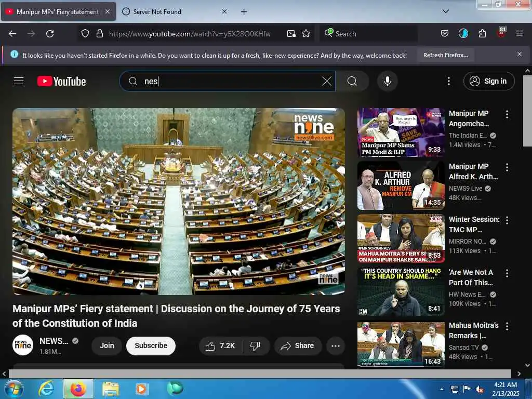Viewport: 532px width, 399px height.
Task: Open Mahua Moitra's fiery speech thumbnail
Action: [x=401, y=238]
